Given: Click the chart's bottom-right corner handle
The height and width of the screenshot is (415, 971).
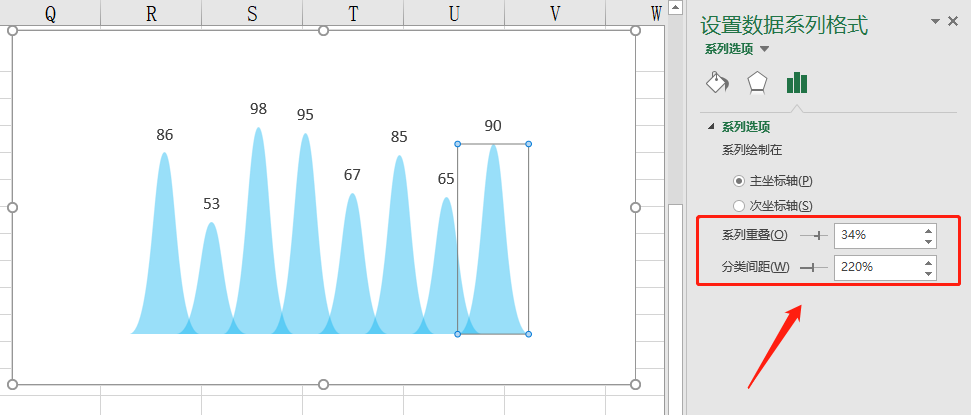Looking at the screenshot, I should [x=635, y=385].
